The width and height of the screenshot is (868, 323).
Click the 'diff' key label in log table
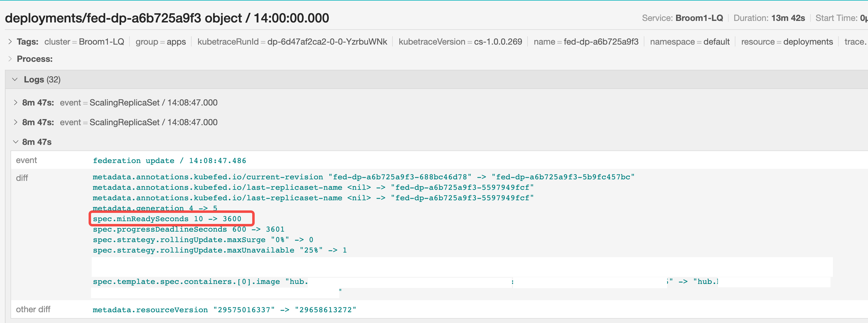pyautogui.click(x=22, y=178)
